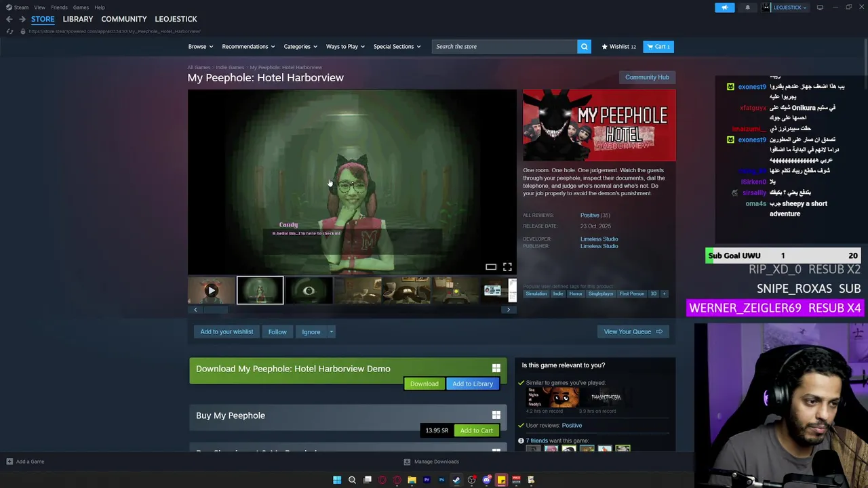Open the Positive all-reviews summary link
The image size is (868, 488).
(x=595, y=216)
